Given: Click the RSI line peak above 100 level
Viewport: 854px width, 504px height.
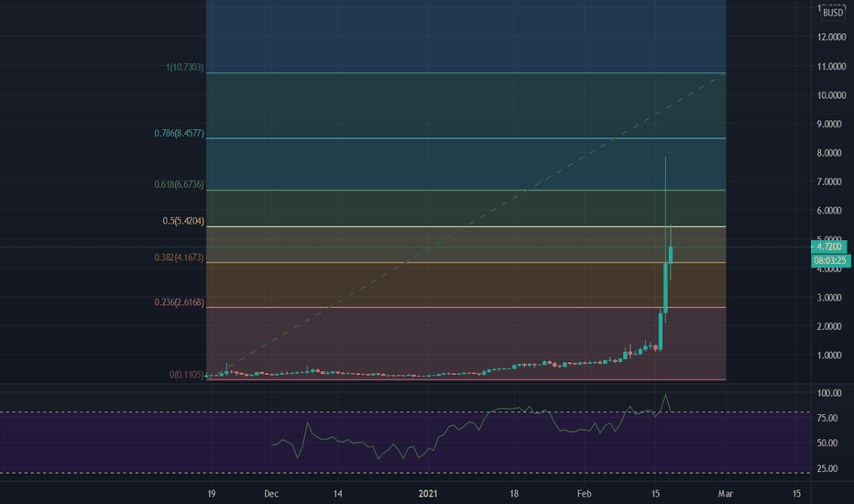Looking at the screenshot, I should pyautogui.click(x=665, y=395).
